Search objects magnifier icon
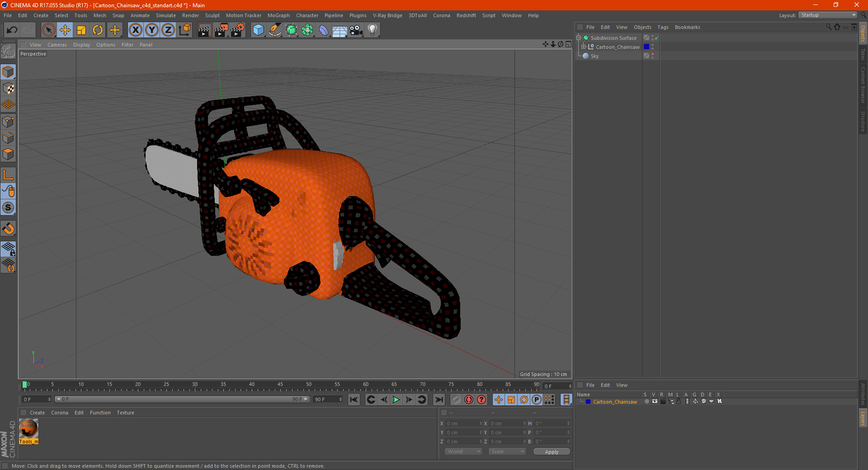This screenshot has height=470, width=868. pos(829,27)
